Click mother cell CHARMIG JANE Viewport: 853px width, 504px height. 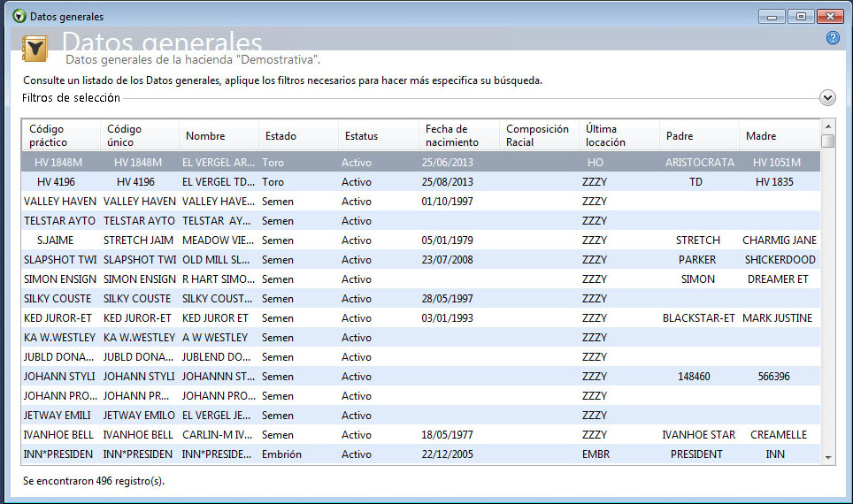click(779, 241)
